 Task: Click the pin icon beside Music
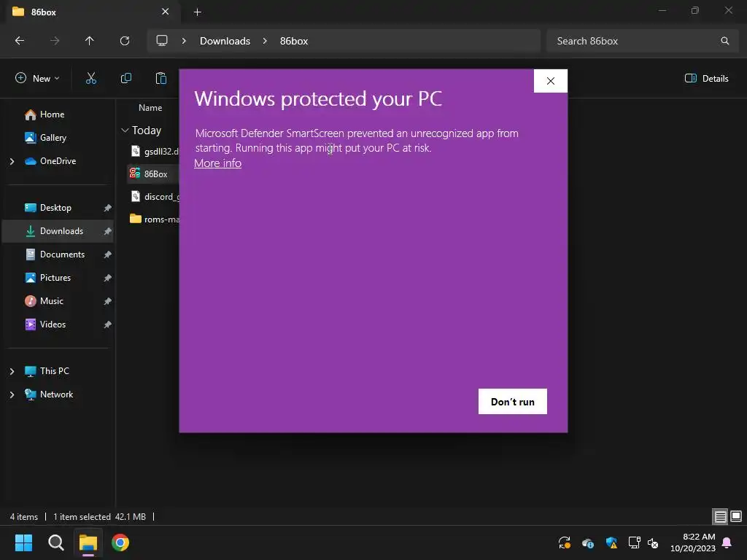coord(108,301)
